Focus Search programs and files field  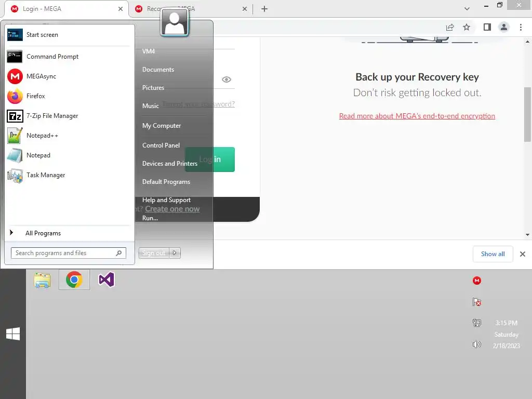coord(69,253)
